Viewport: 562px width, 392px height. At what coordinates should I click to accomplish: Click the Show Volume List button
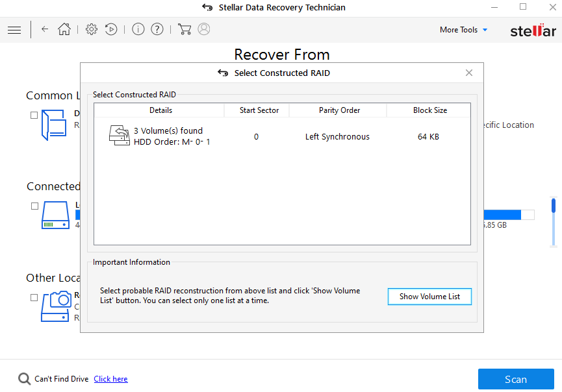tap(429, 297)
